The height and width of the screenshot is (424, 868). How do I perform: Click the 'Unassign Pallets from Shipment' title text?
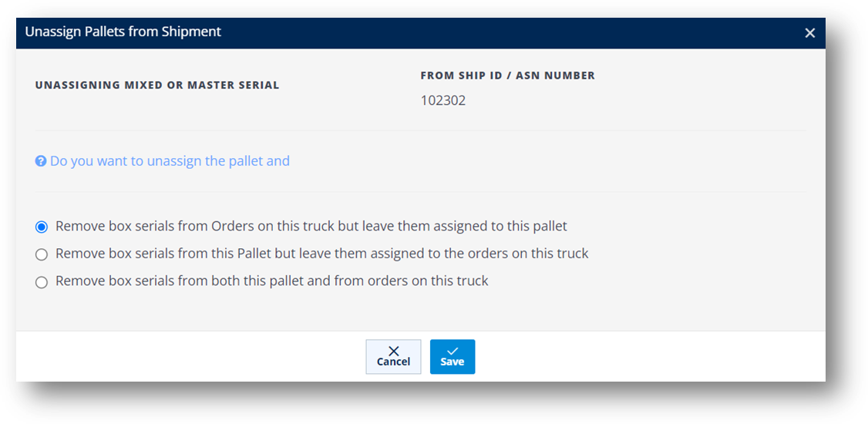(x=123, y=32)
